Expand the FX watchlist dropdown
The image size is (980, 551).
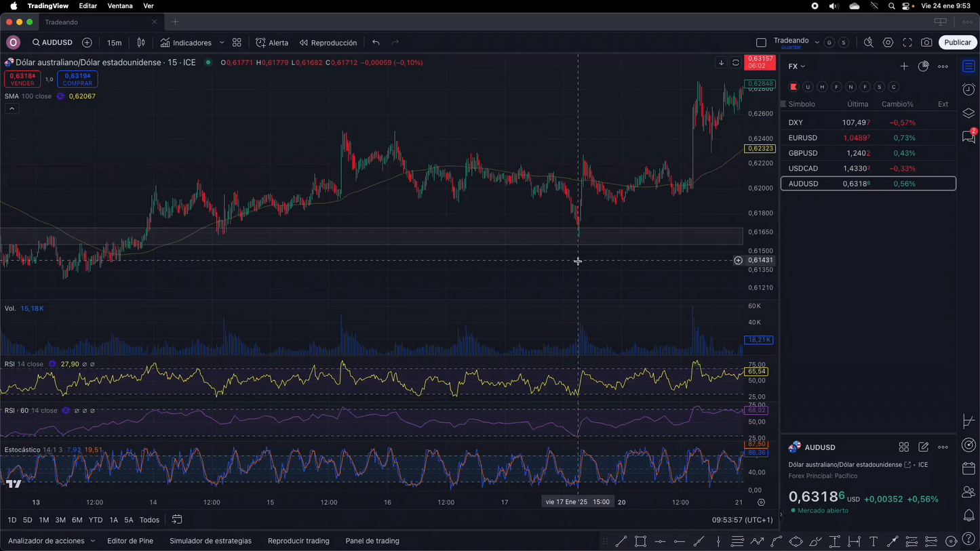pos(797,66)
